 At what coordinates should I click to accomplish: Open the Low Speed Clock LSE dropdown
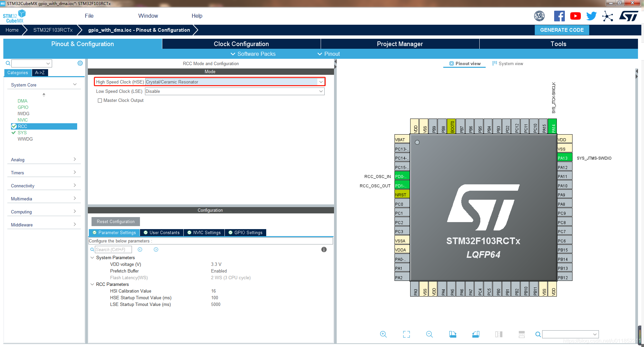click(320, 91)
